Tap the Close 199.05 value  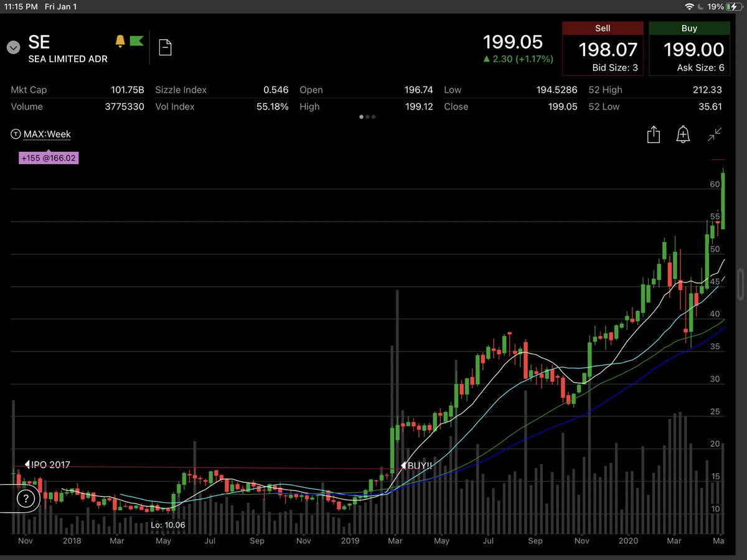[563, 106]
